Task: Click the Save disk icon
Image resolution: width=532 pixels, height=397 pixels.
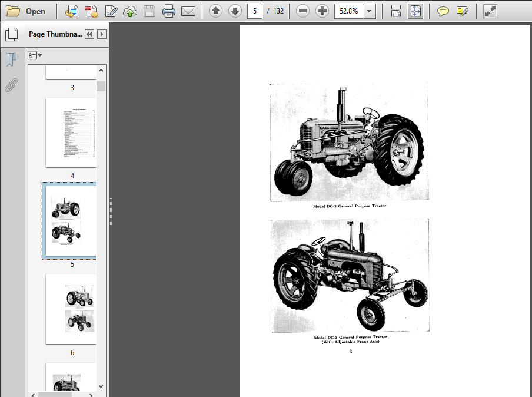Action: pos(149,11)
